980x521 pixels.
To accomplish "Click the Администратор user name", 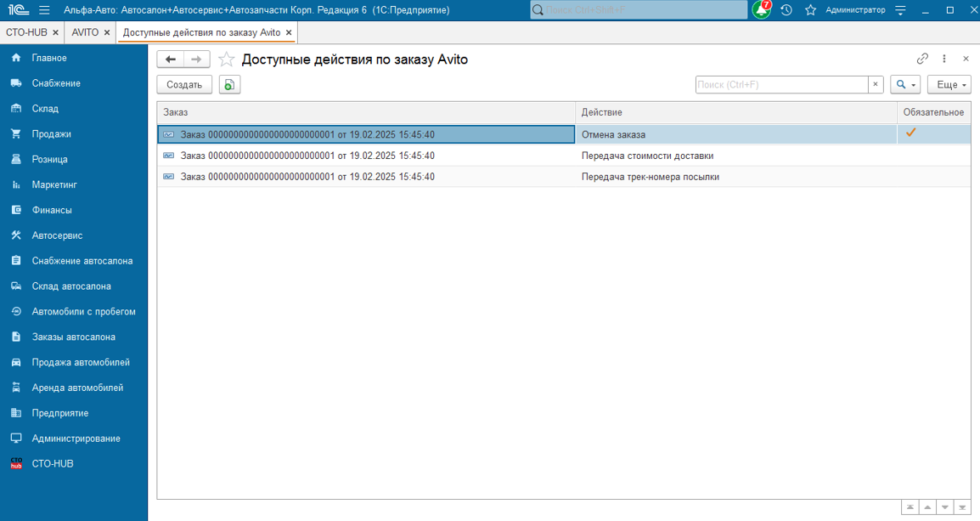I will click(856, 10).
